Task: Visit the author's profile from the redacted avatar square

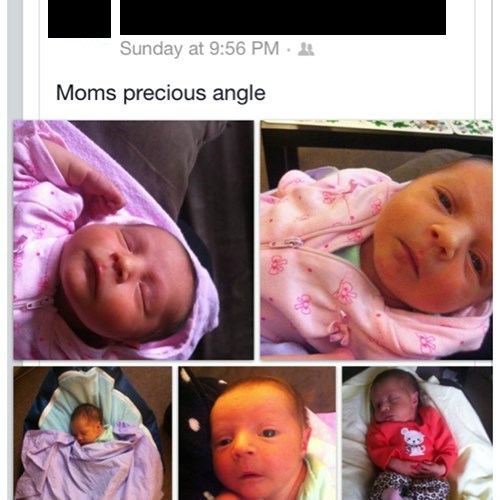Action: click(79, 19)
